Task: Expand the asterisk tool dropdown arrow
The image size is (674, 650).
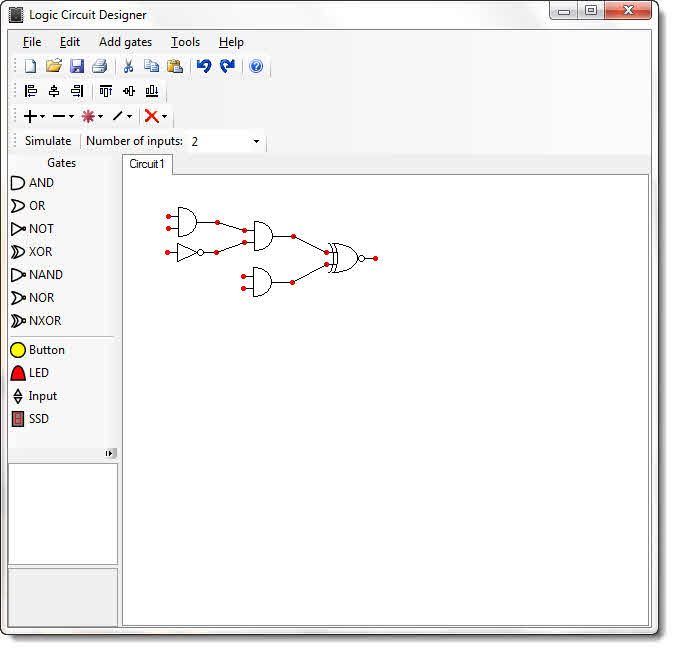Action: (101, 117)
